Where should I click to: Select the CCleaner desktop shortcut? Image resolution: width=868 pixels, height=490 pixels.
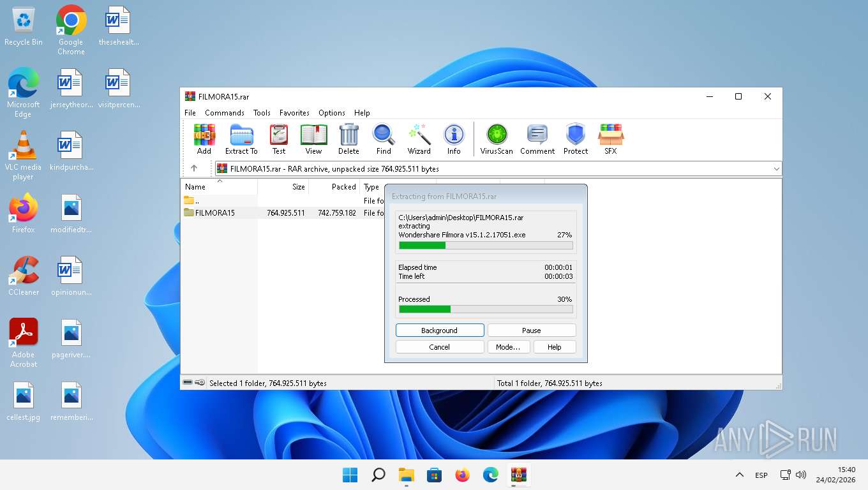click(24, 276)
